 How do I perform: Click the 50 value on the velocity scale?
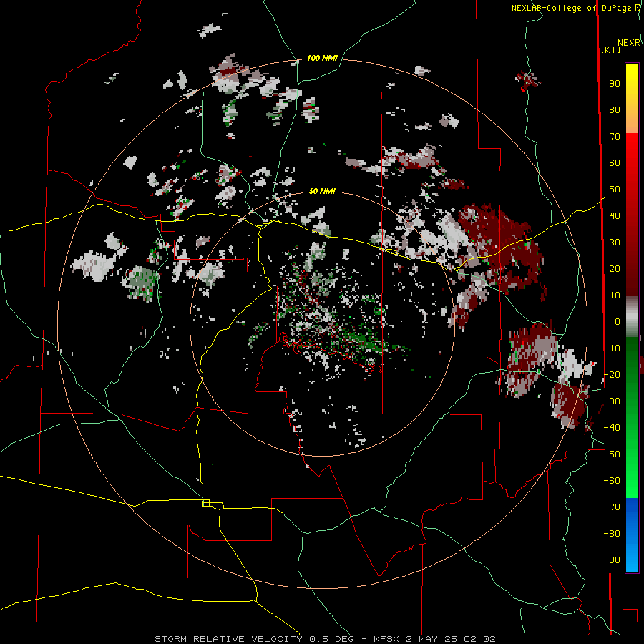[x=615, y=190]
